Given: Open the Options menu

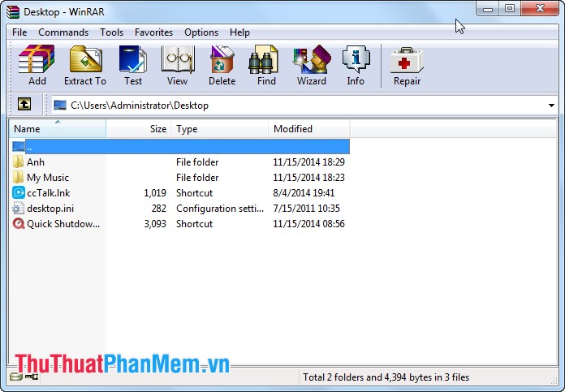Looking at the screenshot, I should pyautogui.click(x=201, y=32).
